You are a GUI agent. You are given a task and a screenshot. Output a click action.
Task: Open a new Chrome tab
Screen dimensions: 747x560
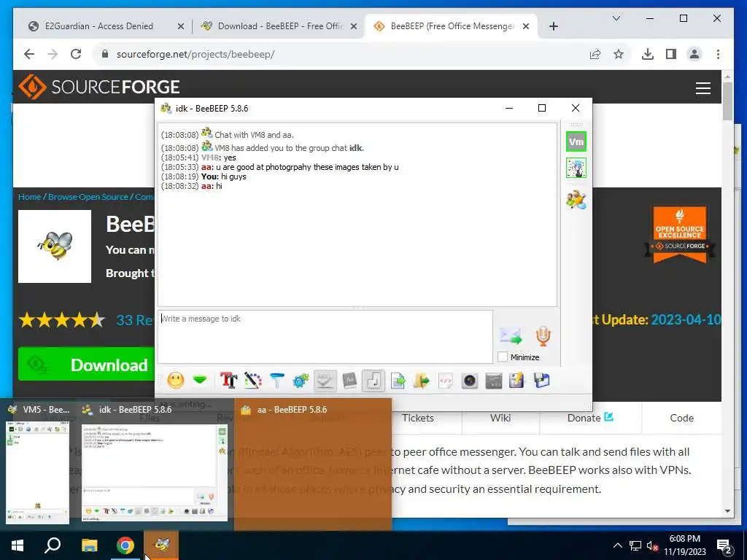coord(553,26)
